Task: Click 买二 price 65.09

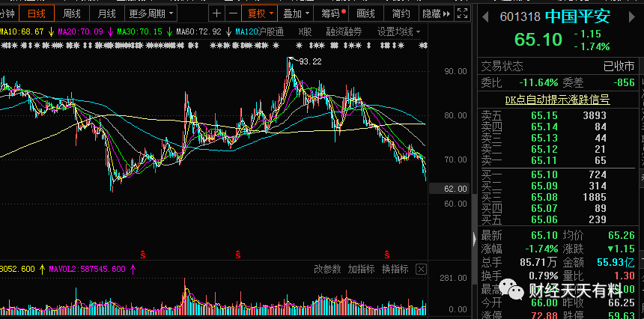Action: (544, 186)
